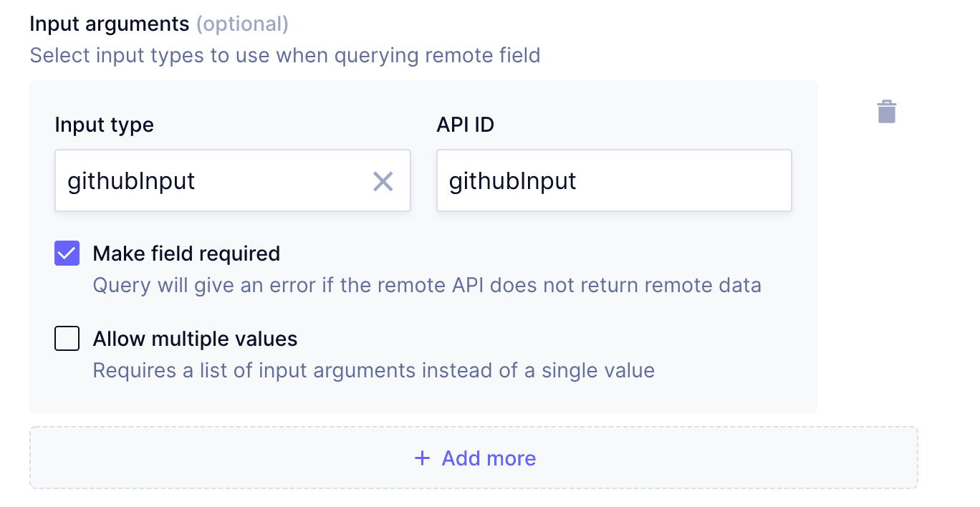Click the githubInput text inside API ID
This screenshot has width=980, height=507.
tap(513, 181)
